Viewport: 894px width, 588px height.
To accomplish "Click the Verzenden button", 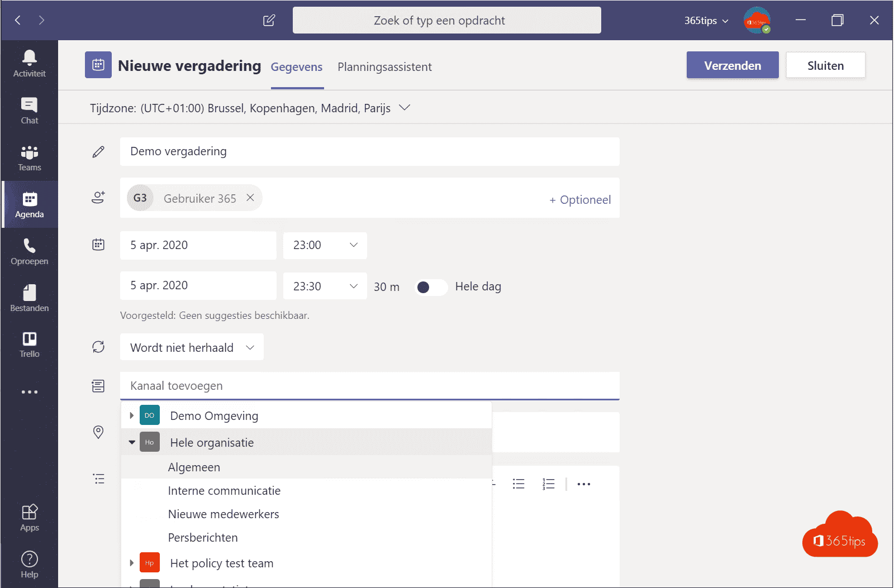I will coord(732,65).
